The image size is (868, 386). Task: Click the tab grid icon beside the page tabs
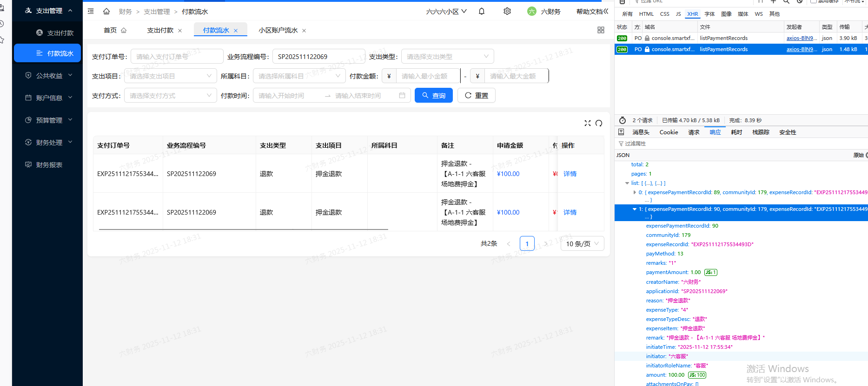pyautogui.click(x=601, y=30)
